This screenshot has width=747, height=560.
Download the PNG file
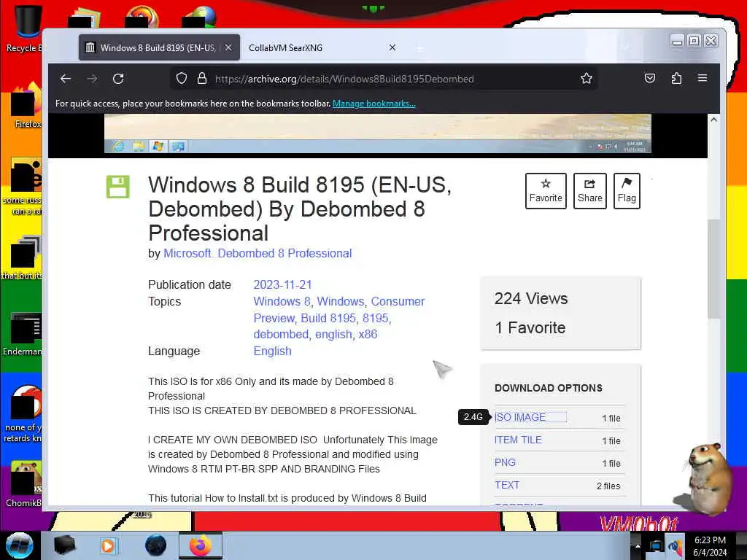pos(505,462)
